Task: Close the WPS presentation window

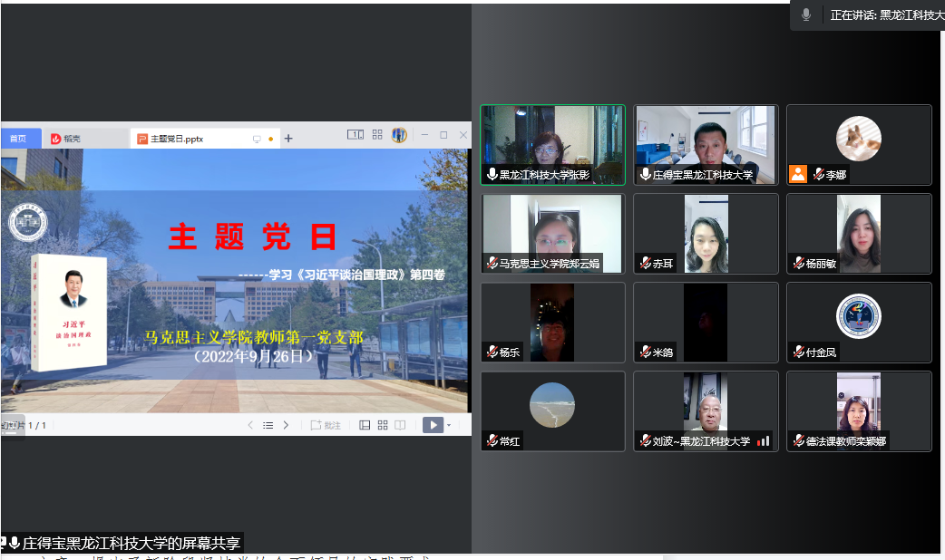Action: click(463, 135)
